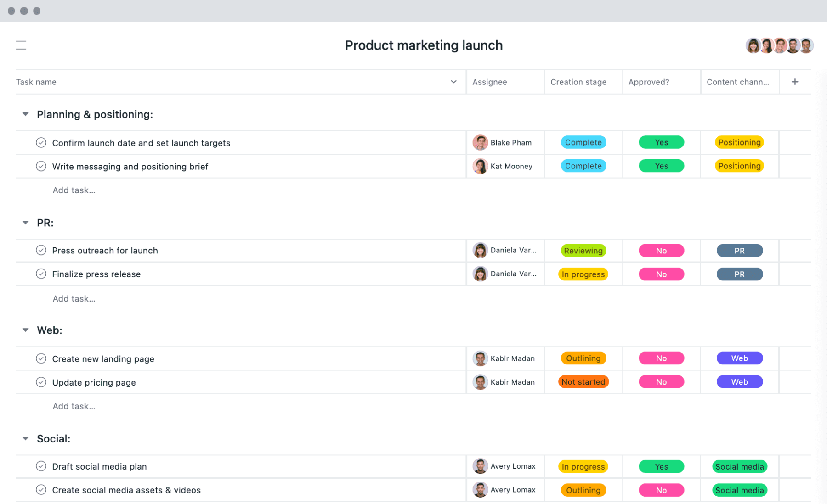Image resolution: width=827 pixels, height=504 pixels.
Task: Open project members avatar group
Action: click(779, 45)
